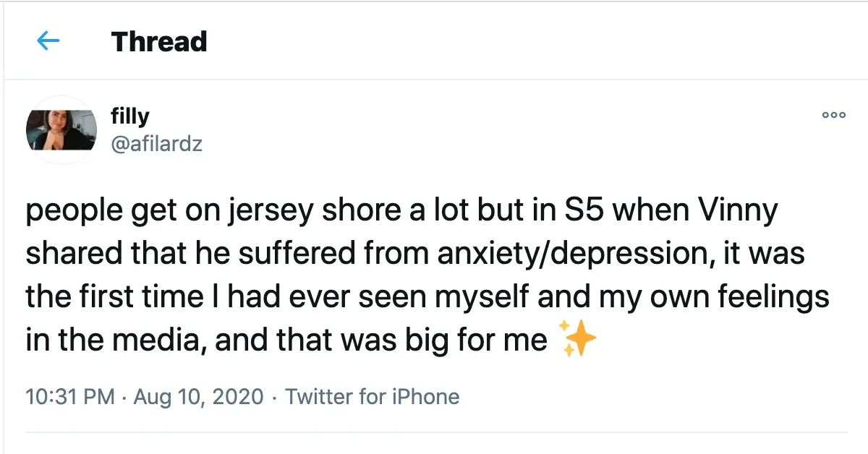Open the "Twitter for iPhone" source link

click(x=372, y=397)
